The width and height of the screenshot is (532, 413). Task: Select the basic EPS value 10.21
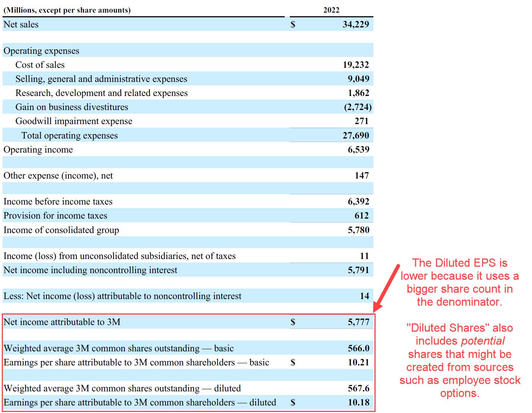click(358, 363)
